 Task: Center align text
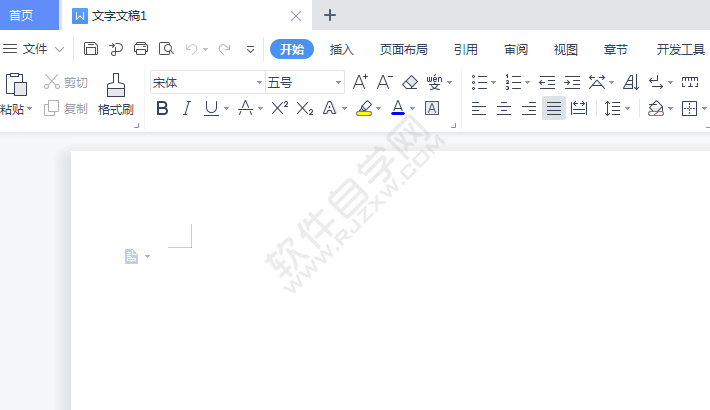504,108
